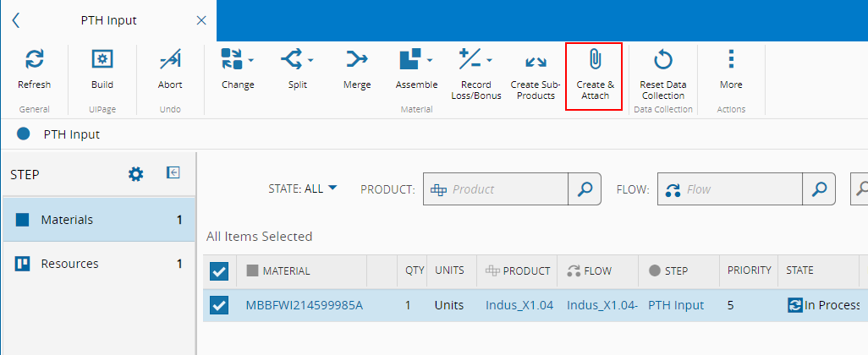Select Create Sub-Products tool
The image size is (868, 355).
coord(536,62)
